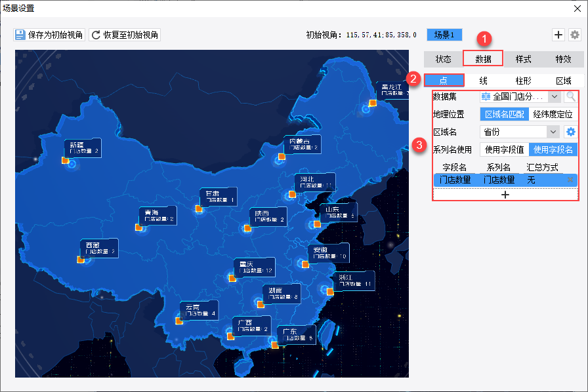Click the 汇总方式 column header
Image resolution: width=588 pixels, height=392 pixels.
pos(542,167)
